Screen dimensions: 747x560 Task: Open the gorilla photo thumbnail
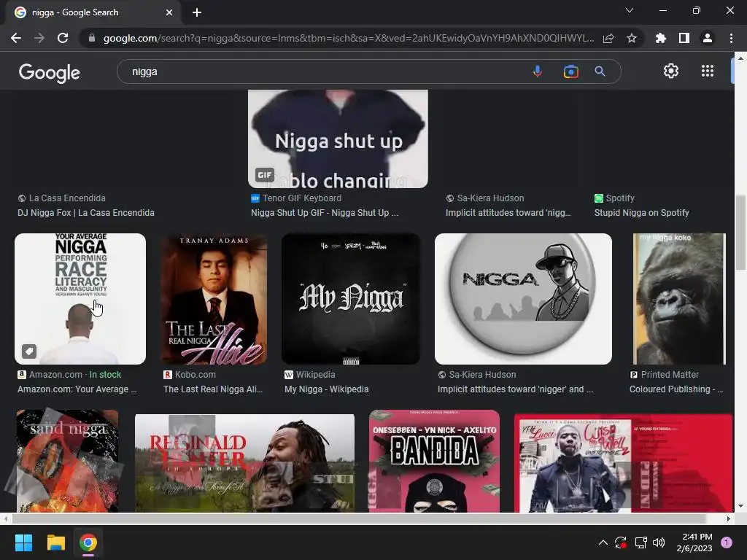click(679, 298)
